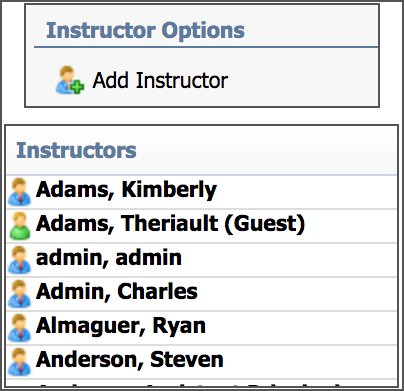
Task: Click the green guest avatar for Adams, Theriault
Action: coord(19,226)
